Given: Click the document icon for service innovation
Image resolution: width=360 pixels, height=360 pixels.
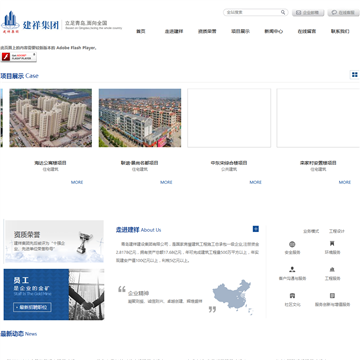Looking at the screenshot, I should point(332,296).
